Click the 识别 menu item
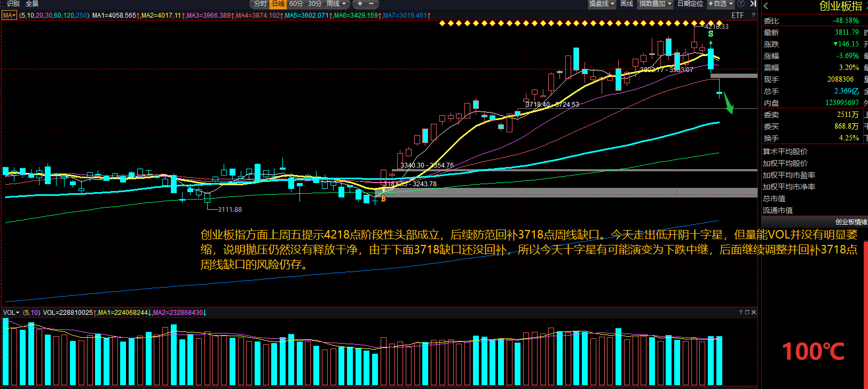Viewport: 868px width, 389px height. click(13, 4)
